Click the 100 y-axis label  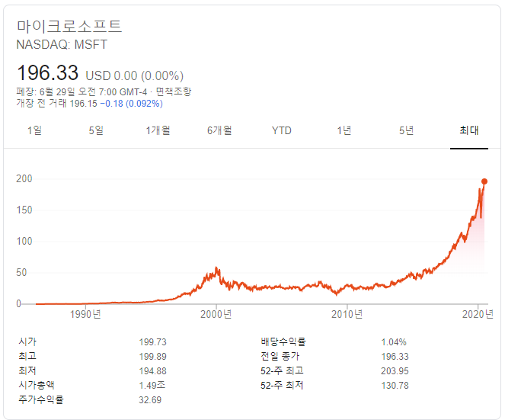pyautogui.click(x=24, y=242)
